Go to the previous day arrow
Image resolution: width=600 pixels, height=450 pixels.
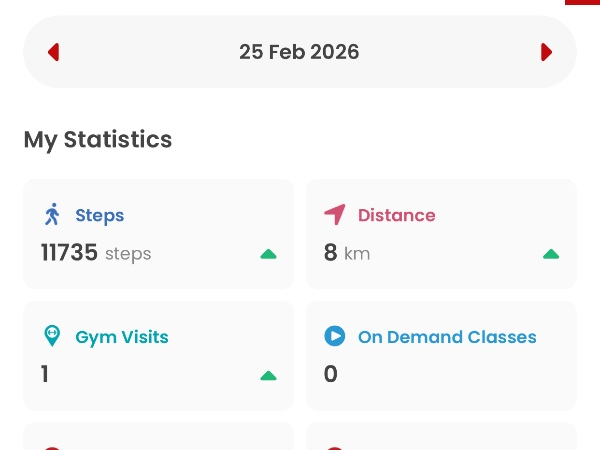coord(54,52)
